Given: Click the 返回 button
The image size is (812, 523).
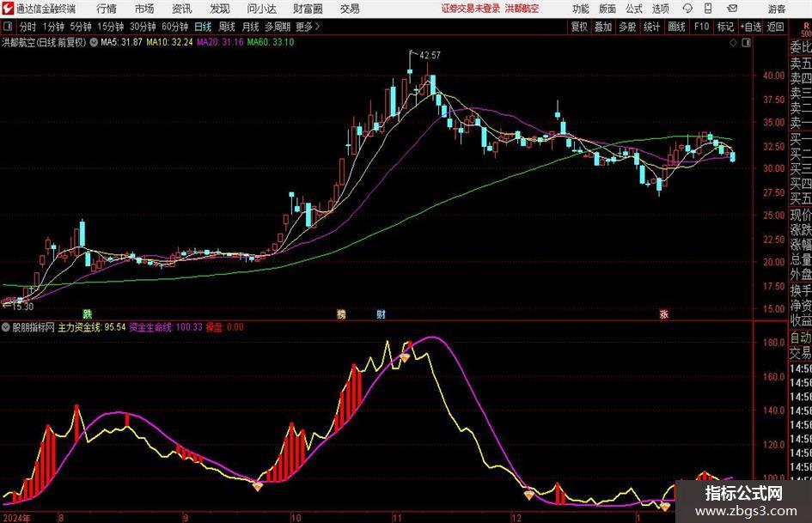Looking at the screenshot, I should (x=775, y=27).
